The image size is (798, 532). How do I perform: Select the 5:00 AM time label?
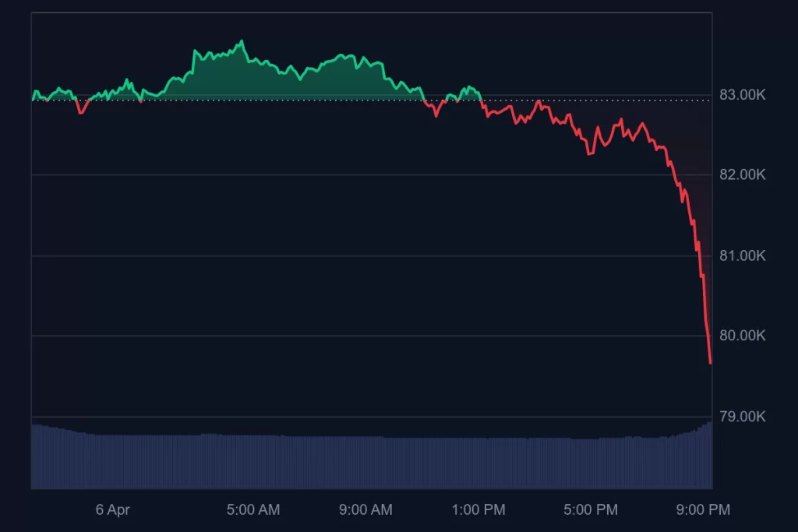[x=253, y=510]
